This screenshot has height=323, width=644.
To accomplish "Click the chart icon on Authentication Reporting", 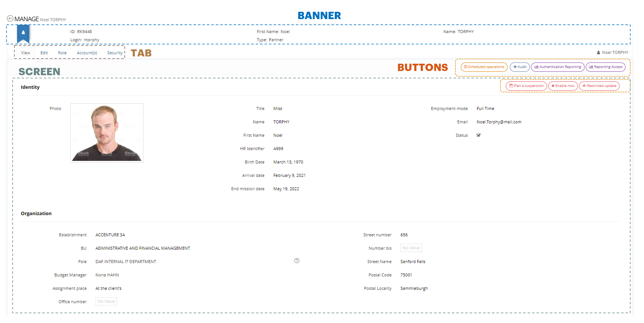I will click(536, 67).
